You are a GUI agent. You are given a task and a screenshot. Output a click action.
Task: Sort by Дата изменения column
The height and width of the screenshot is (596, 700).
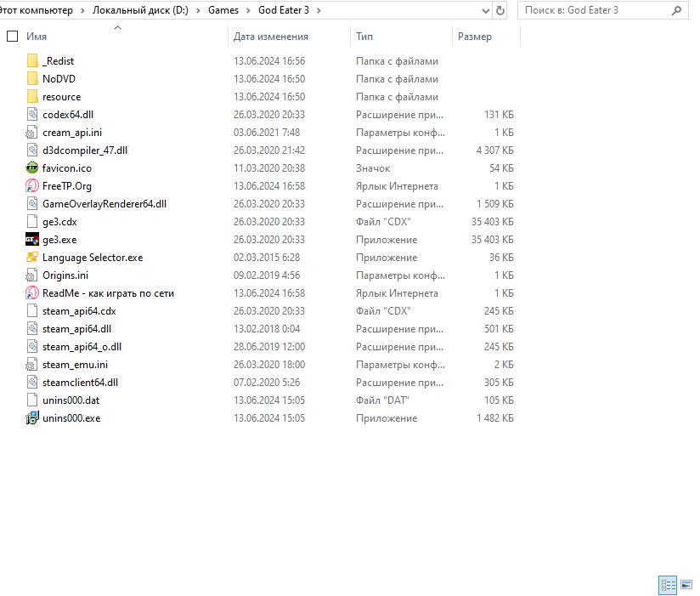click(x=271, y=37)
